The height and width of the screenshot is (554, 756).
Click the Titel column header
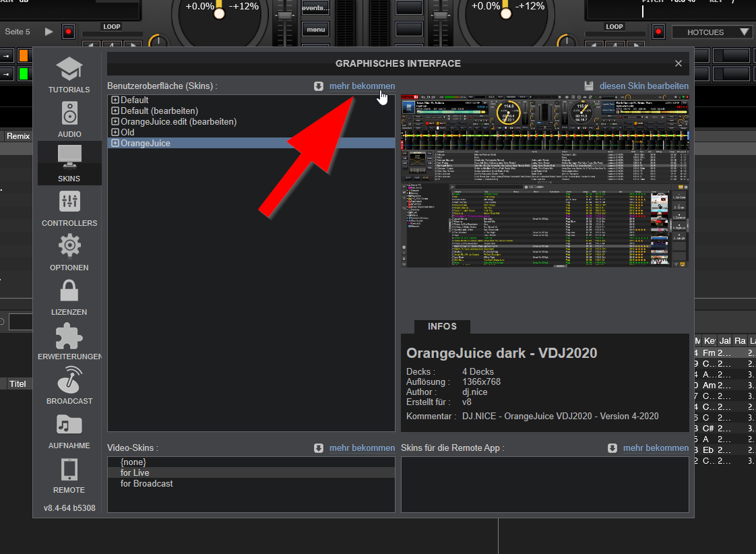click(x=18, y=384)
